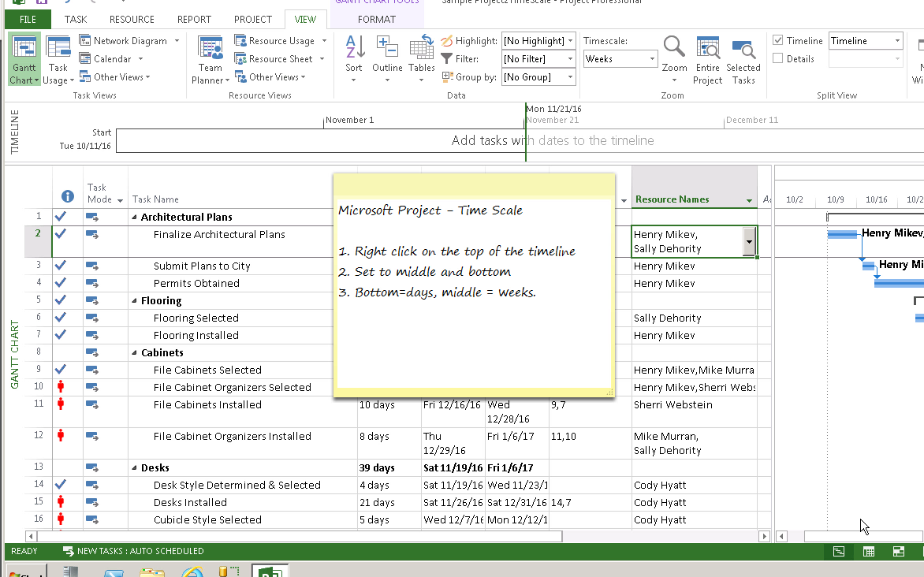
Task: Zoom to Selected Tasks
Action: [x=743, y=58]
